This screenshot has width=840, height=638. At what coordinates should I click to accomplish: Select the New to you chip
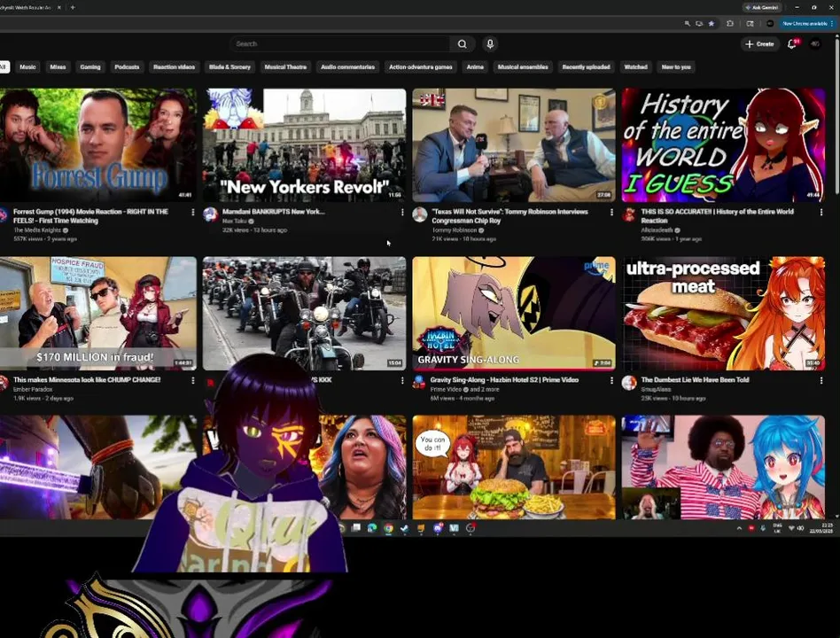[x=675, y=67]
